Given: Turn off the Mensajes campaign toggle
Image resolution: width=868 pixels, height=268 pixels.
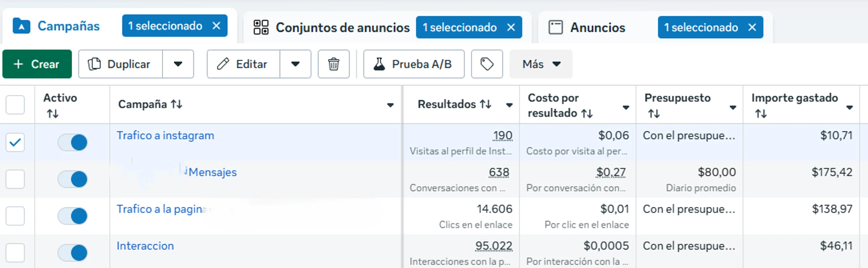Looking at the screenshot, I should pos(72,179).
